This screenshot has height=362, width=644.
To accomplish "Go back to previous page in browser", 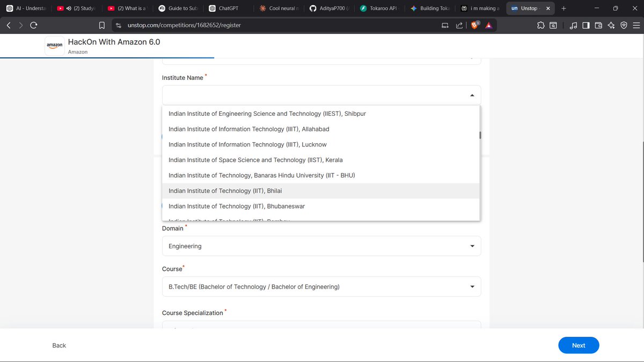I will coord(9,25).
